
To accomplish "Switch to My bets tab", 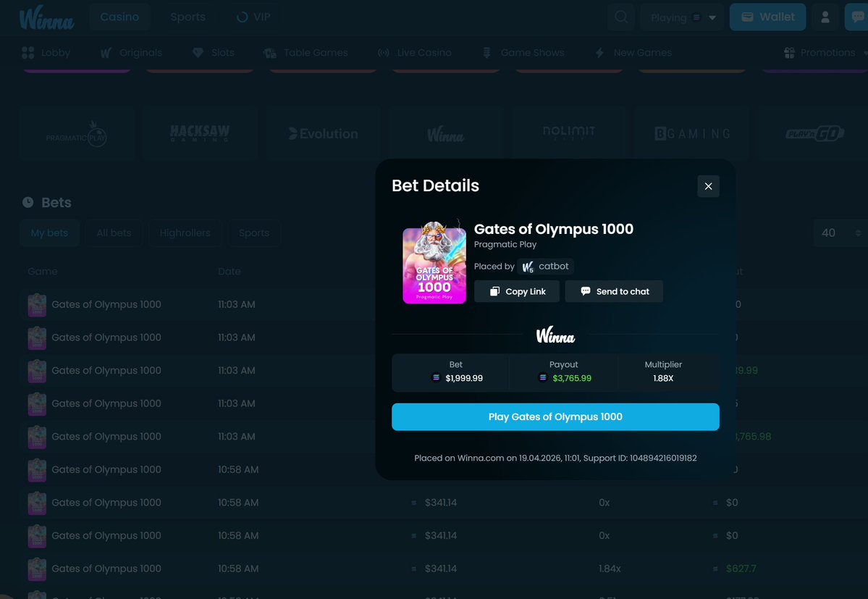I will pyautogui.click(x=49, y=233).
